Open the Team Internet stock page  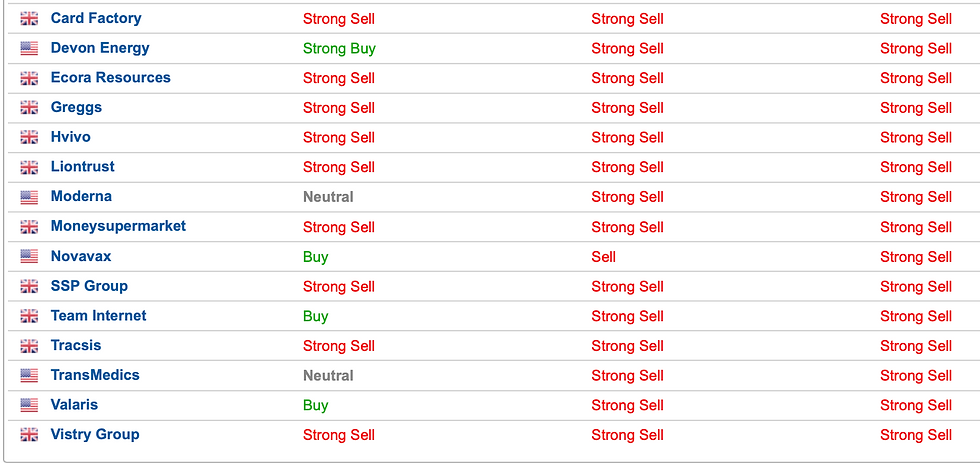(99, 316)
